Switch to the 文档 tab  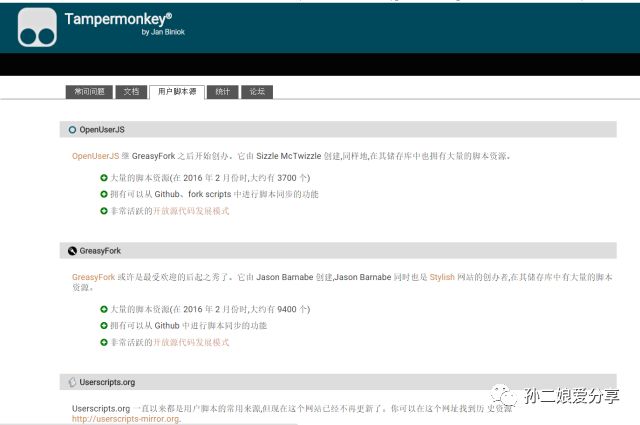click(x=131, y=92)
